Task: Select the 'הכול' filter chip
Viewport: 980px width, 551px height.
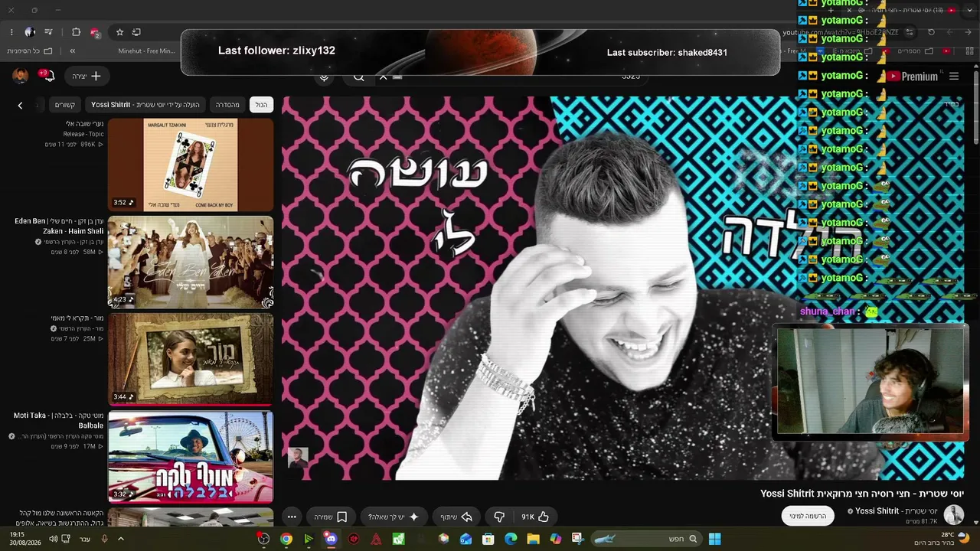Action: coord(261,105)
